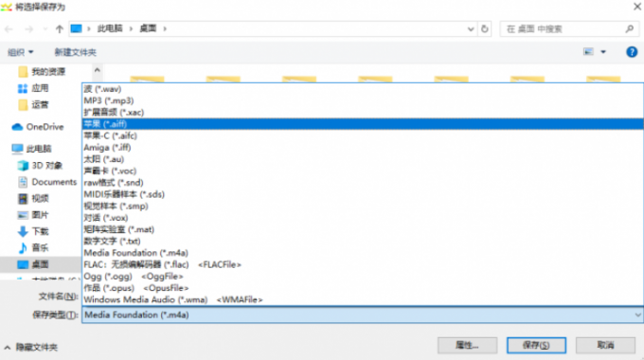The height and width of the screenshot is (360, 644).
Task: Expand the chevron after 桌面 breadcrumb
Action: click(165, 28)
